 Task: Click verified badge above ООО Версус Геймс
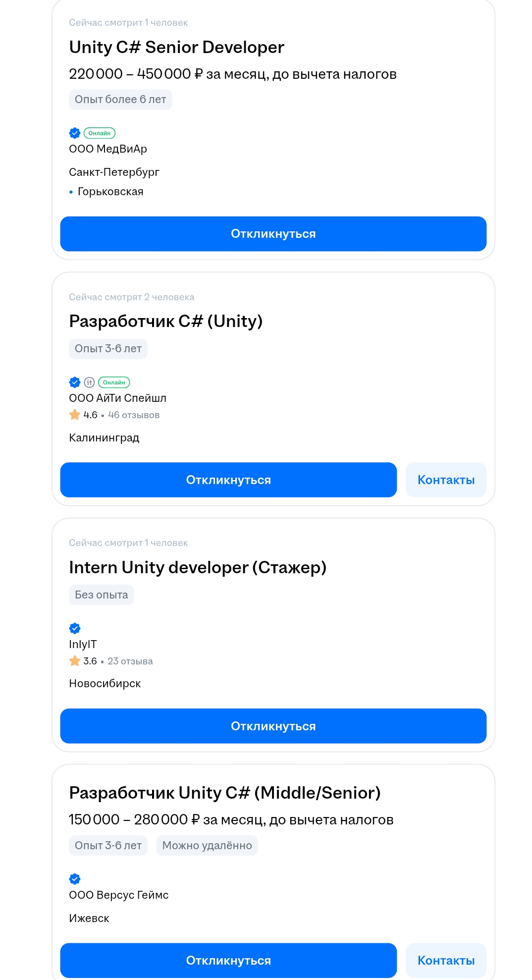click(x=75, y=879)
